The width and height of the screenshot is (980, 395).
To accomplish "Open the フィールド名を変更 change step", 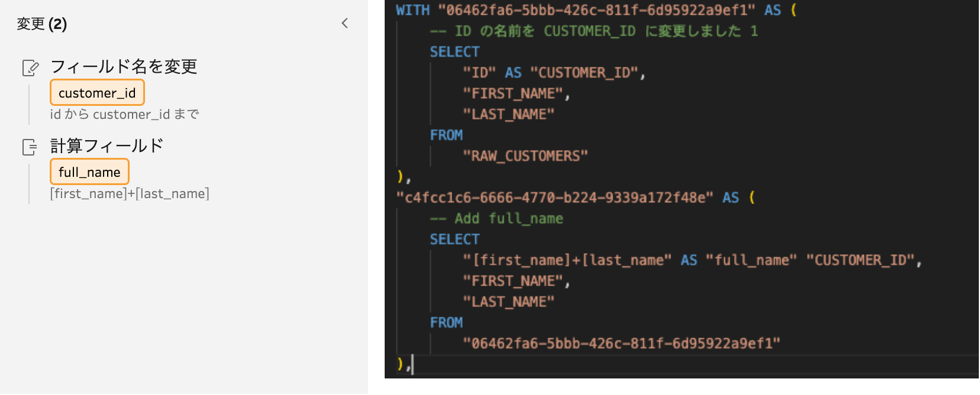I will [124, 67].
